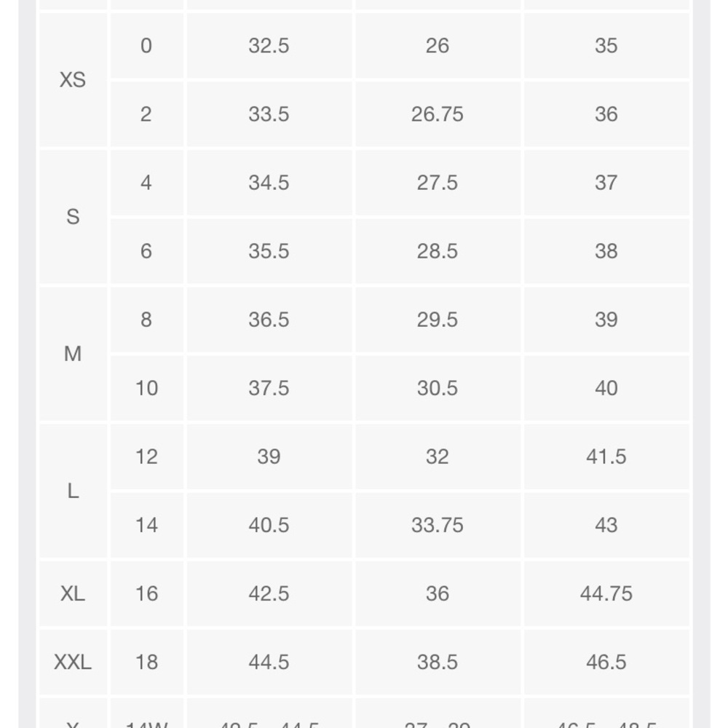Select numeric size 14 cell
Screen dimensions: 728x728
(146, 525)
